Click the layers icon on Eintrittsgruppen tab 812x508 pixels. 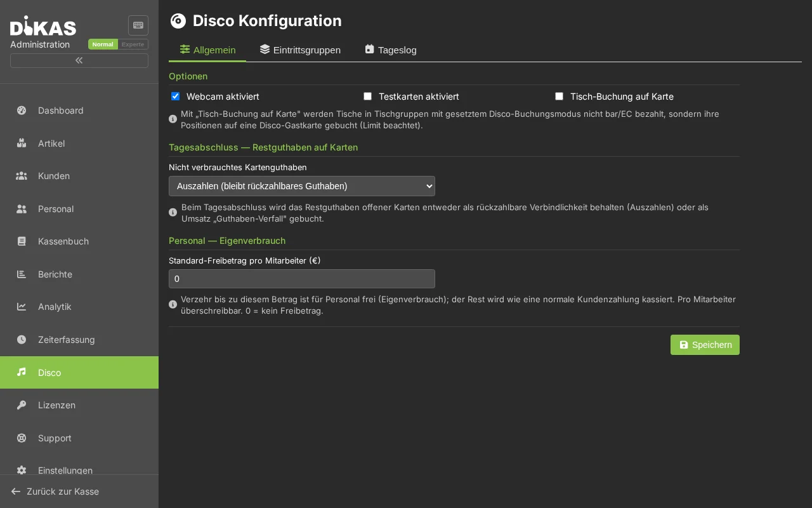coord(265,50)
